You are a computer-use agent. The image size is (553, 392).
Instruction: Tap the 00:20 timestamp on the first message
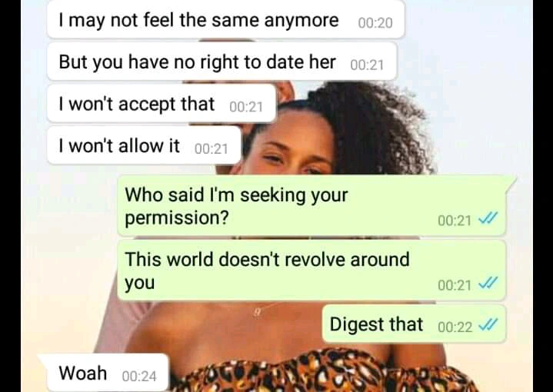coord(375,23)
